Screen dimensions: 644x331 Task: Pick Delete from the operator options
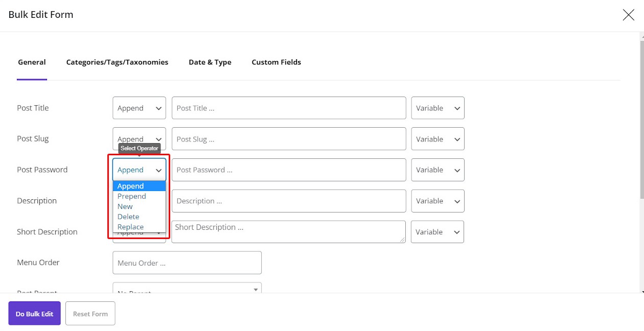128,217
